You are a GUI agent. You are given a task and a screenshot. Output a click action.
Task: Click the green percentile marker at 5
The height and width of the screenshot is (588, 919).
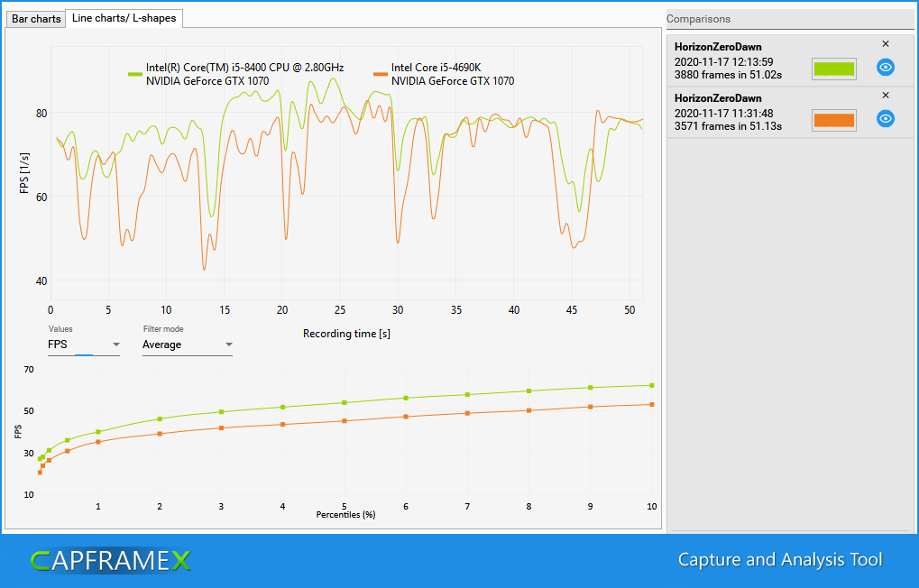(344, 403)
